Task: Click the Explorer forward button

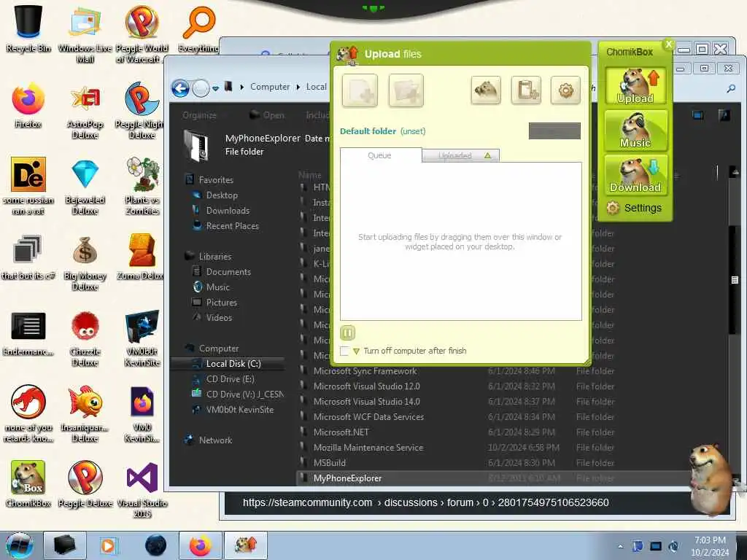Action: [x=201, y=88]
